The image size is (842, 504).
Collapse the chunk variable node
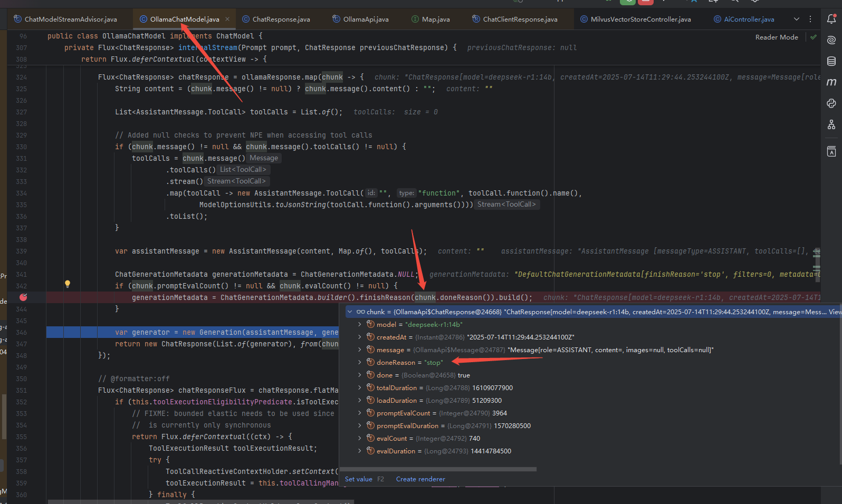point(350,312)
